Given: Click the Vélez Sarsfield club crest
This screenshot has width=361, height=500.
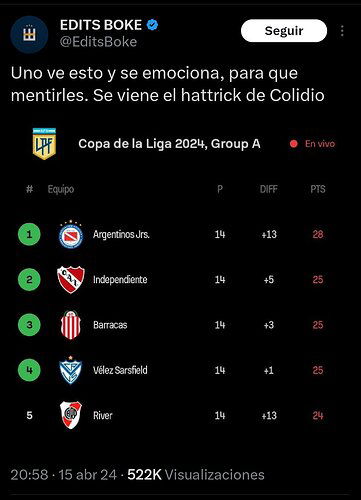Looking at the screenshot, I should pos(71,370).
